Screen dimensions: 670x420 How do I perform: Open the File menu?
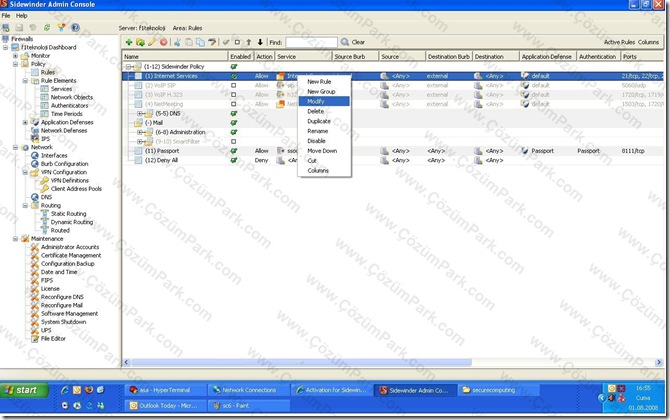[6, 15]
